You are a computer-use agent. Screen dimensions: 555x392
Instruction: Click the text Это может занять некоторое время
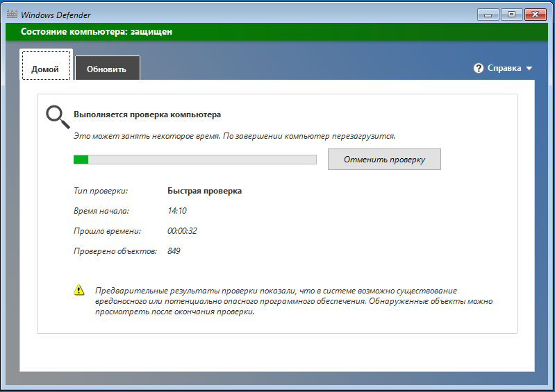(147, 136)
